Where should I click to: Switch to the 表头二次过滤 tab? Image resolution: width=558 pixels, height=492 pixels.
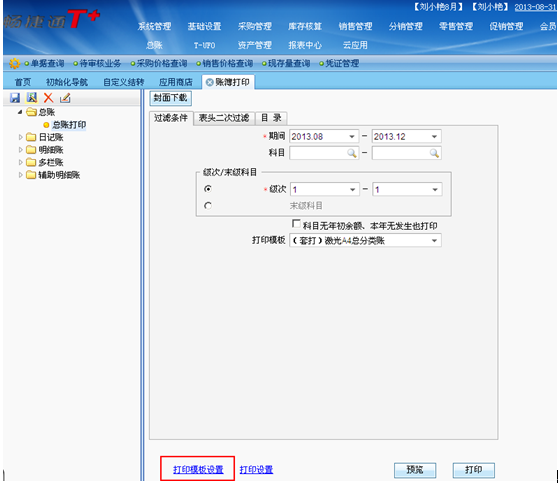pos(224,118)
